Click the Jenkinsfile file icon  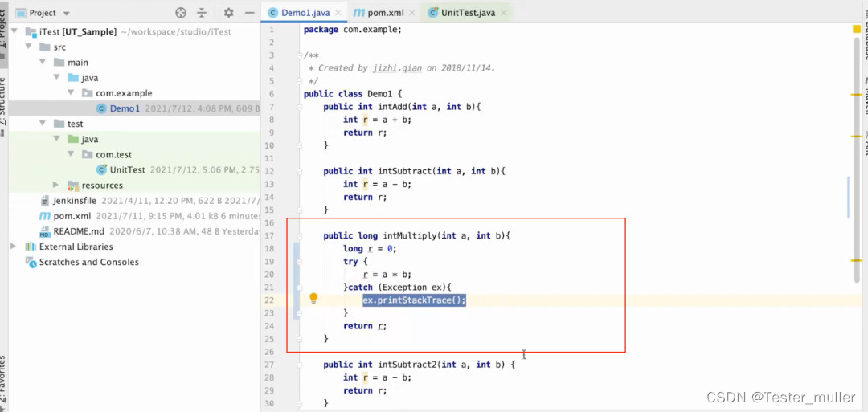45,200
